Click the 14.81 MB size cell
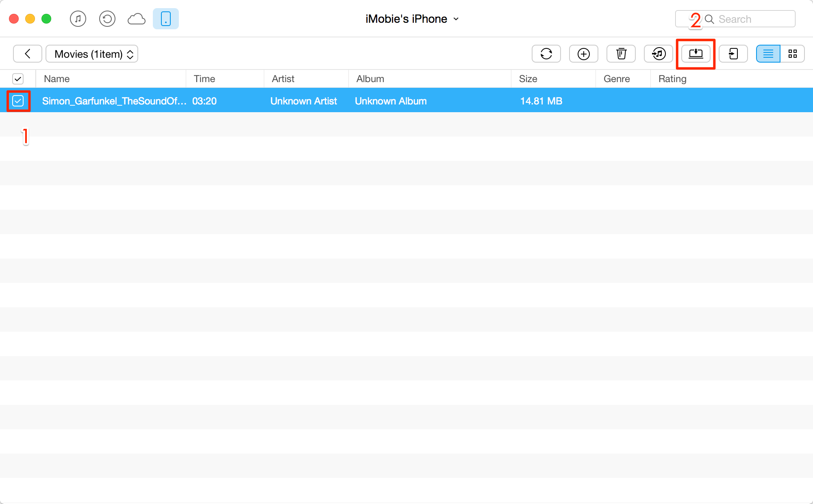The height and width of the screenshot is (504, 813). (x=541, y=101)
